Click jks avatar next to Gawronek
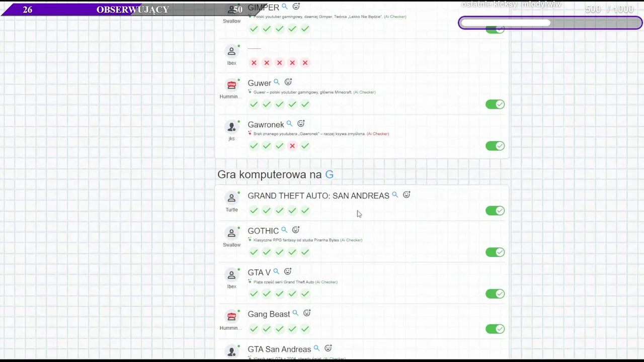This screenshot has height=362, width=644. click(x=231, y=127)
